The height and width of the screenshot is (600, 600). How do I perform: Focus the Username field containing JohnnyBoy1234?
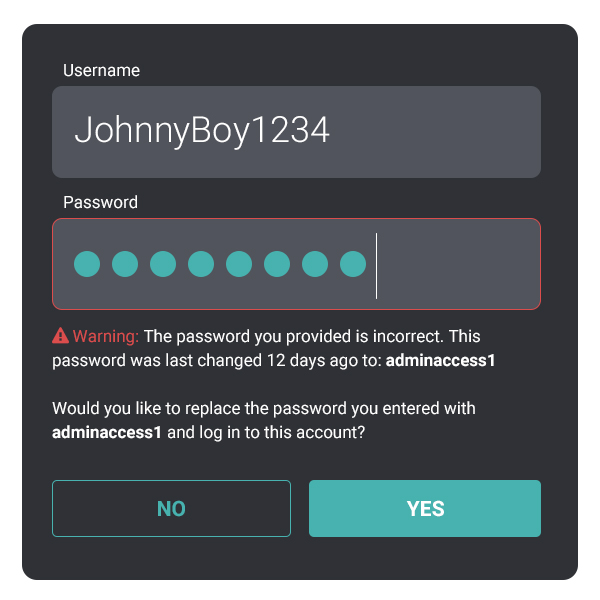tap(297, 132)
